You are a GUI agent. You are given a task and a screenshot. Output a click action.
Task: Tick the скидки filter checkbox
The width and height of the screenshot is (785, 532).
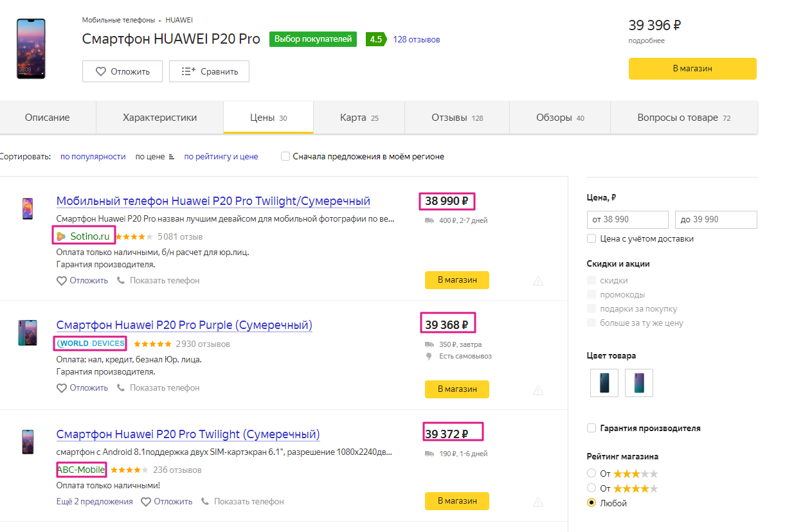tap(591, 280)
